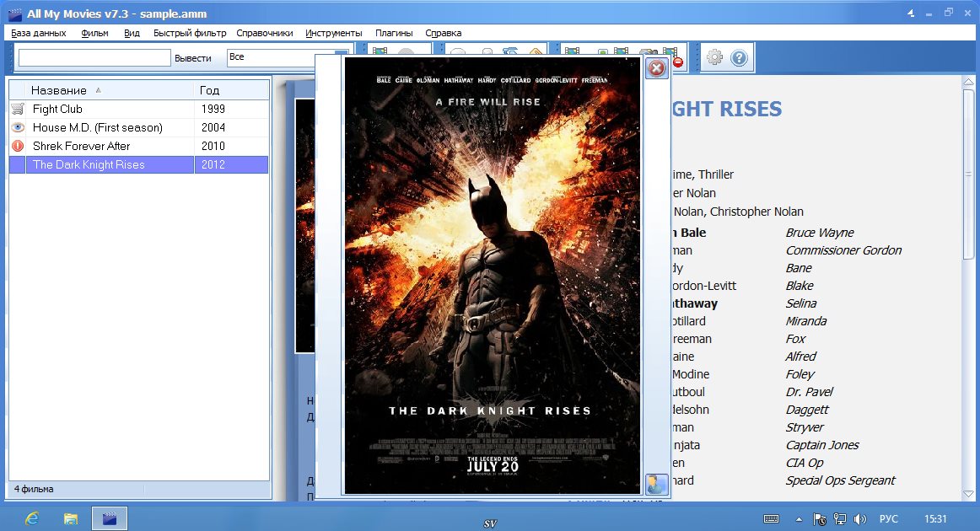Image resolution: width=980 pixels, height=531 pixels.
Task: Click the person icon below the poster
Action: [x=656, y=484]
